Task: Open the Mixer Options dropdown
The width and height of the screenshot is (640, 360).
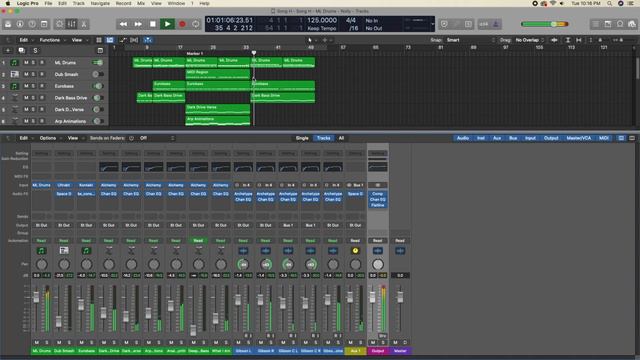Action: coord(50,138)
